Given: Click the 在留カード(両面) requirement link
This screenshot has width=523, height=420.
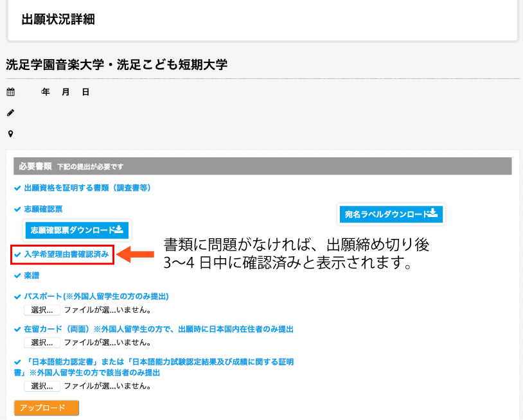Looking at the screenshot, I should [159, 329].
